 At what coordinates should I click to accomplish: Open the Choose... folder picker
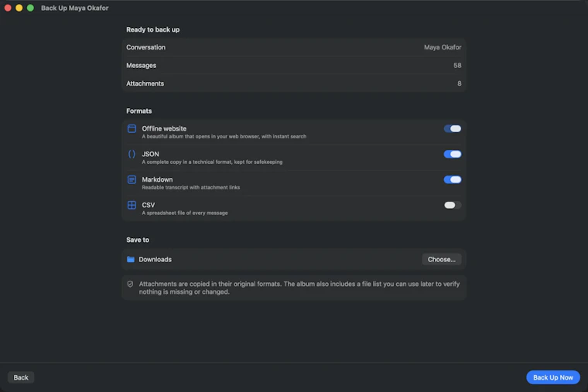pyautogui.click(x=442, y=259)
